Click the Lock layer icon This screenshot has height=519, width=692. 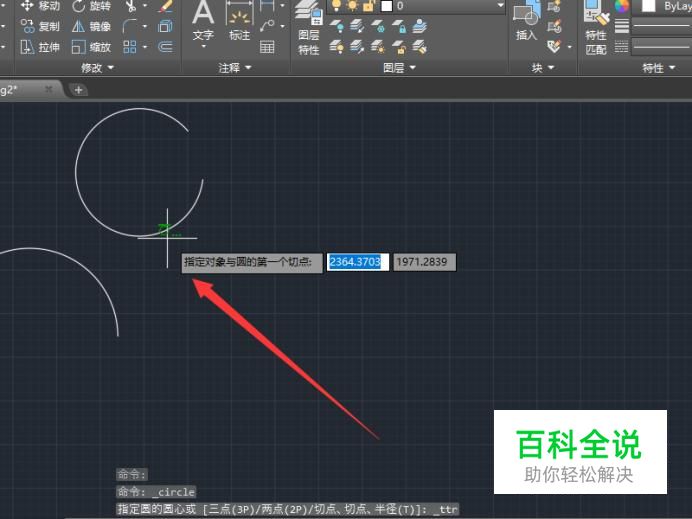coord(399,26)
